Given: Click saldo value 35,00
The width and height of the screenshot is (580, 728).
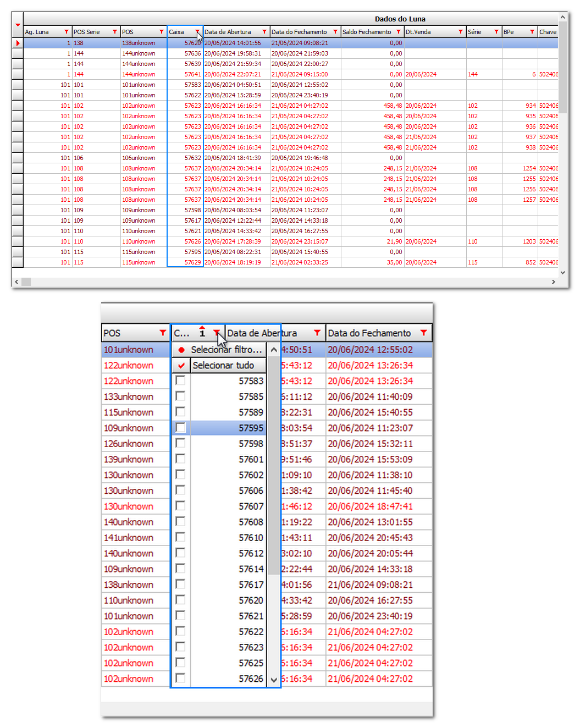Looking at the screenshot, I should click(373, 262).
